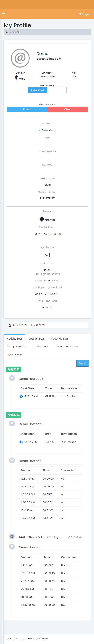
Task: Expand the 3:12:45 PM session row
Action: click(x=21, y=442)
